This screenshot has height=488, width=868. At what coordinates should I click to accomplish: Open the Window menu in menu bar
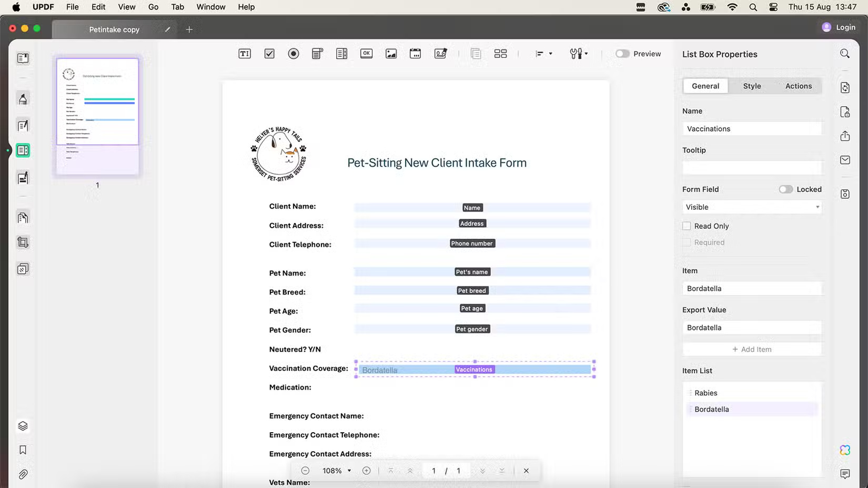pos(210,7)
